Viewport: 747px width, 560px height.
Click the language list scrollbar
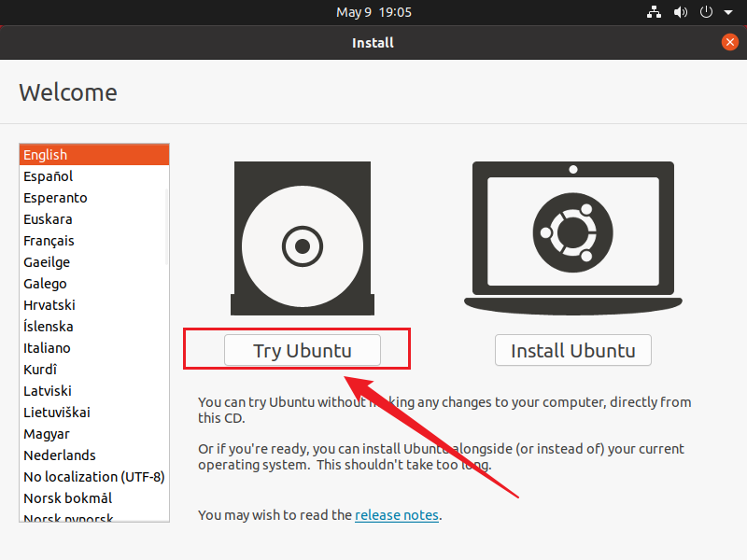tap(167, 227)
